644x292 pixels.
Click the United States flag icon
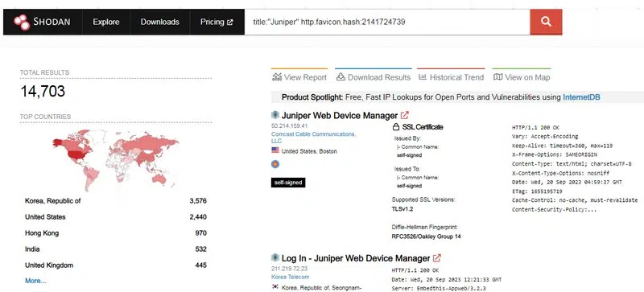tap(275, 150)
